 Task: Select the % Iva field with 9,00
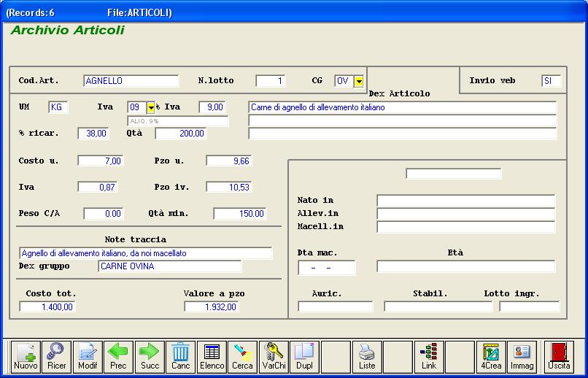click(x=212, y=107)
